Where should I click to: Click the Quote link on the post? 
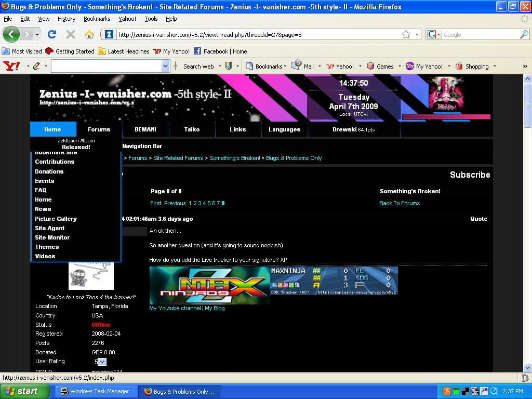coord(478,219)
